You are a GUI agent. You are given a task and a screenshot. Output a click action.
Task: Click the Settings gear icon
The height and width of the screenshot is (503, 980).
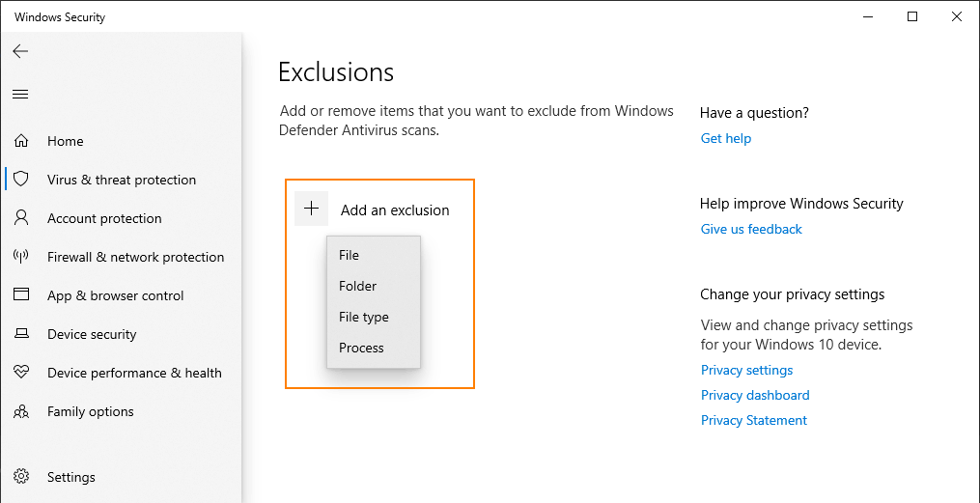pyautogui.click(x=21, y=477)
